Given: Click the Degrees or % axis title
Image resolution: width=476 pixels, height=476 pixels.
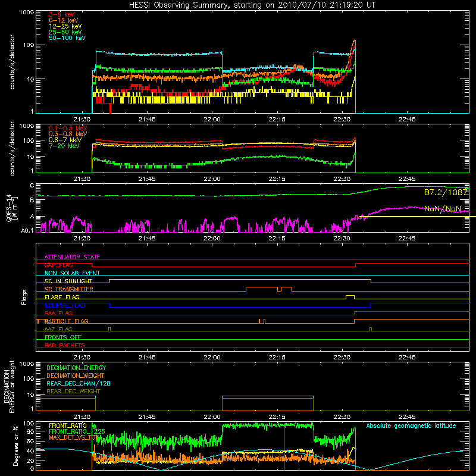Looking at the screenshot, I should [15, 446].
